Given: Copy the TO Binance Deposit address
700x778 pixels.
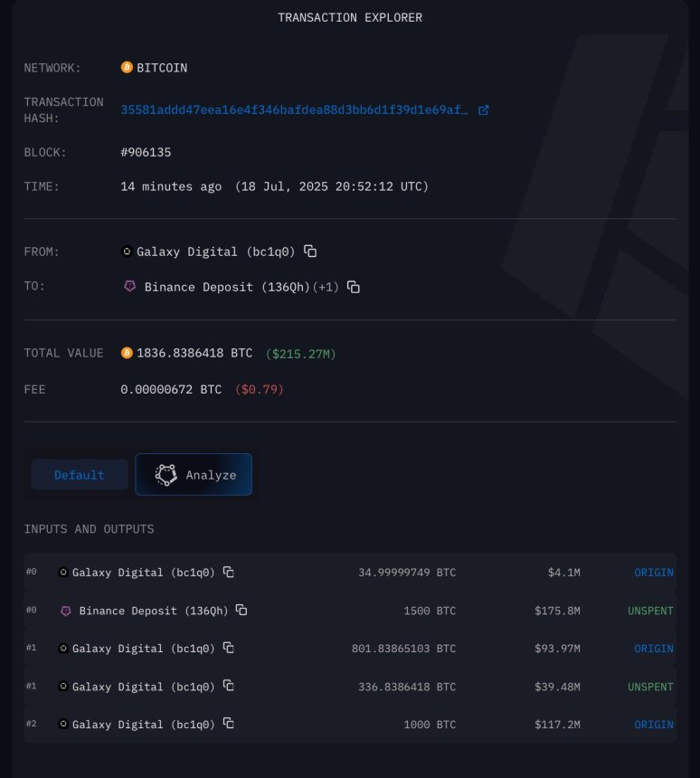Looking at the screenshot, I should (354, 287).
